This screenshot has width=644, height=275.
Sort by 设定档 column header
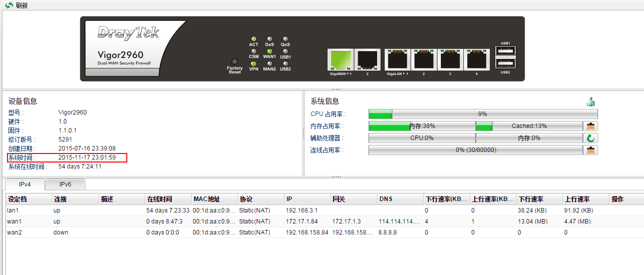[x=28, y=199]
